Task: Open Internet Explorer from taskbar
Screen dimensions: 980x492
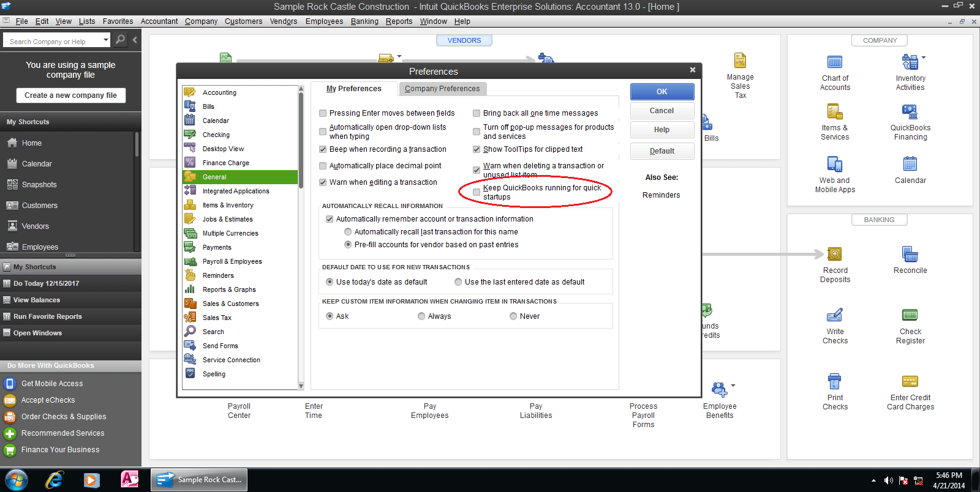Action: click(55, 480)
